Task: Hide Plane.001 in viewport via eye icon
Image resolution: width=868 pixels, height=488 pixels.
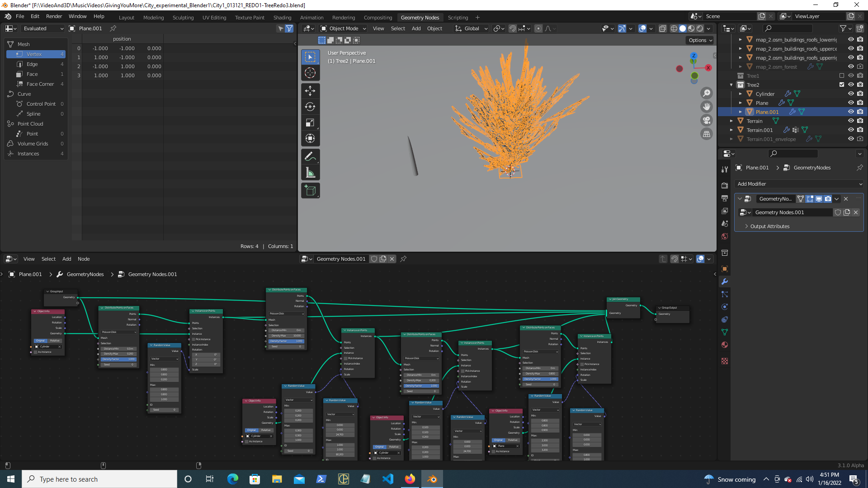Action: tap(851, 112)
